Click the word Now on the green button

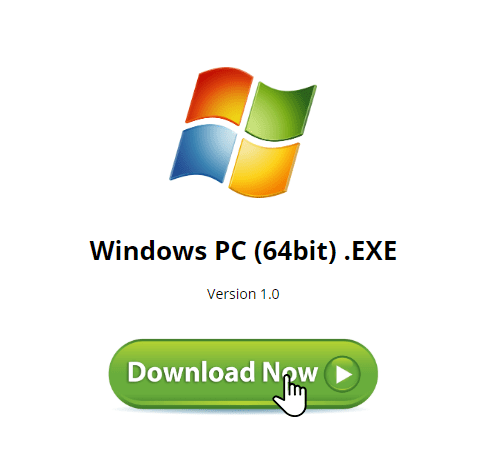[x=290, y=372]
